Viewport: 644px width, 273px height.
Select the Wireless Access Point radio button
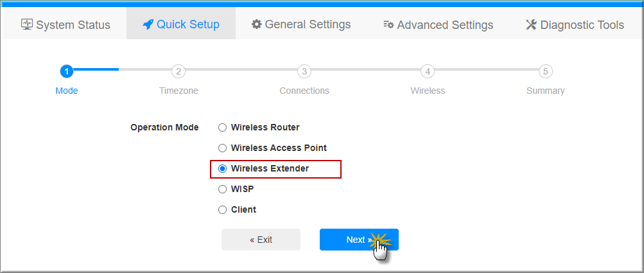[223, 148]
